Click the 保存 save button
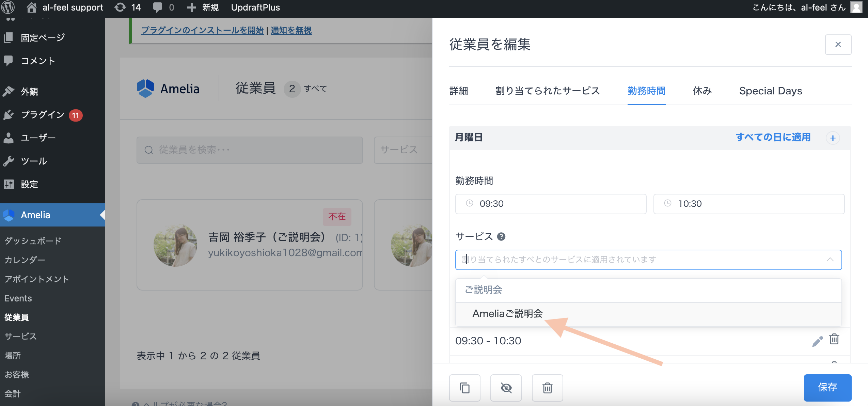Screen dimensions: 868x406 [827, 387]
